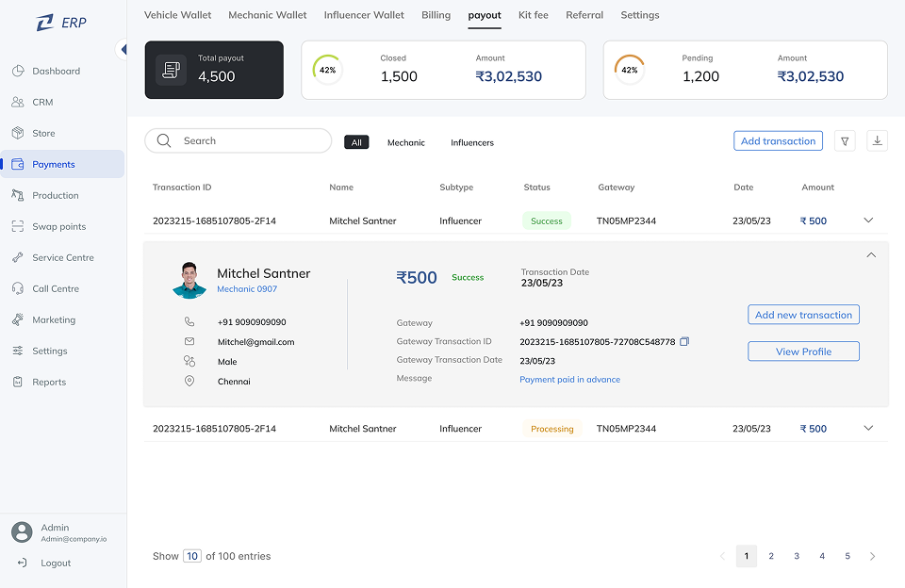This screenshot has width=905, height=588.
Task: Select the Mechanic filter chip
Action: tap(406, 142)
